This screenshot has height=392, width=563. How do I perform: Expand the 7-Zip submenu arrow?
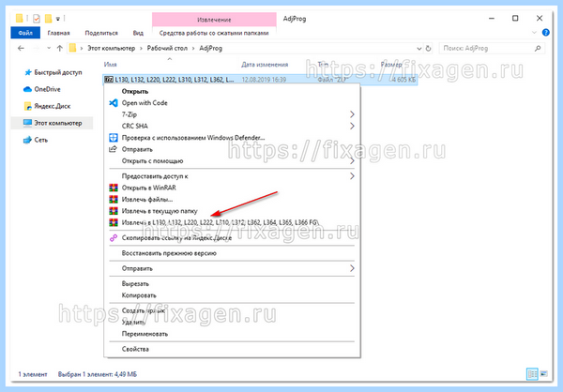coord(352,114)
